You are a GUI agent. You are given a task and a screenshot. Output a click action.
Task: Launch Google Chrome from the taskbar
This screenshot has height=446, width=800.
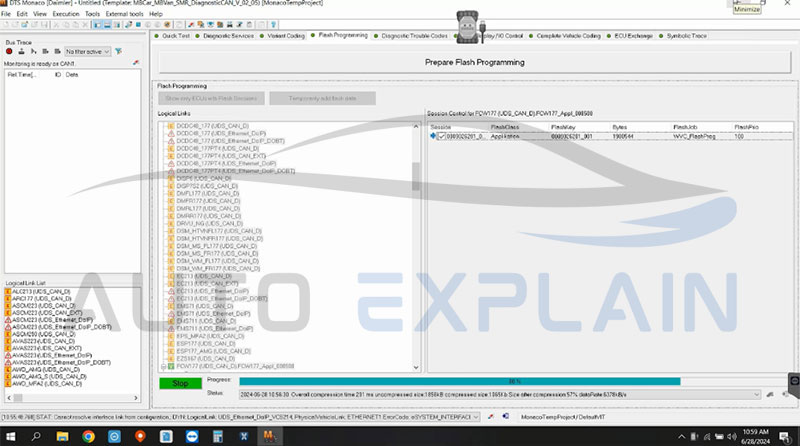[88, 436]
